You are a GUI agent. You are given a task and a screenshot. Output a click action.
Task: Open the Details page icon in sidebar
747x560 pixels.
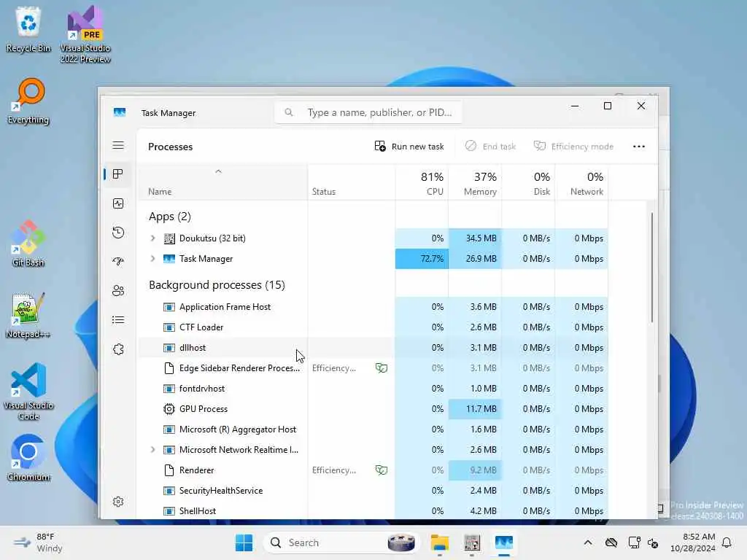pyautogui.click(x=118, y=320)
